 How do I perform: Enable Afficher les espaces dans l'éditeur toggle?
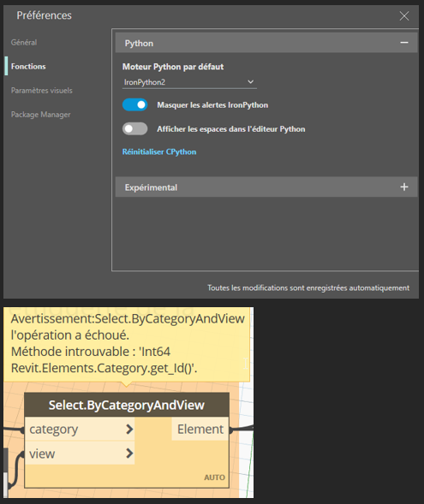coord(134,128)
